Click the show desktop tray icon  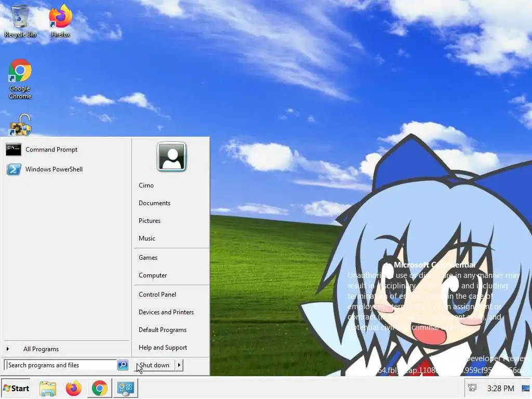[526, 388]
